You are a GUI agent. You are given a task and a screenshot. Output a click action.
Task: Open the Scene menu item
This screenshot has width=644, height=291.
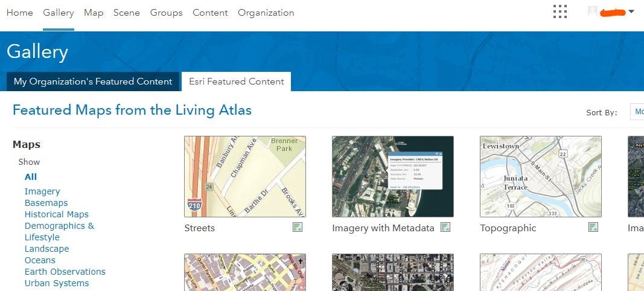tap(127, 13)
